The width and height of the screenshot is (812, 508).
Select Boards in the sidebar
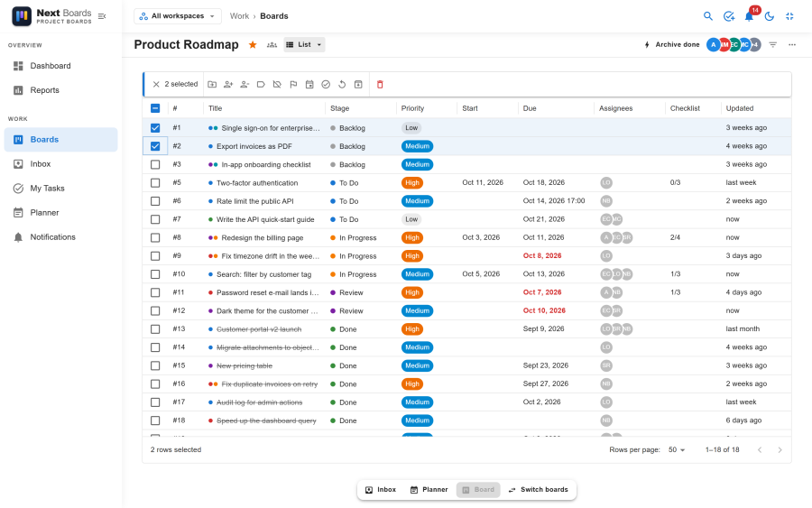pyautogui.click(x=60, y=139)
